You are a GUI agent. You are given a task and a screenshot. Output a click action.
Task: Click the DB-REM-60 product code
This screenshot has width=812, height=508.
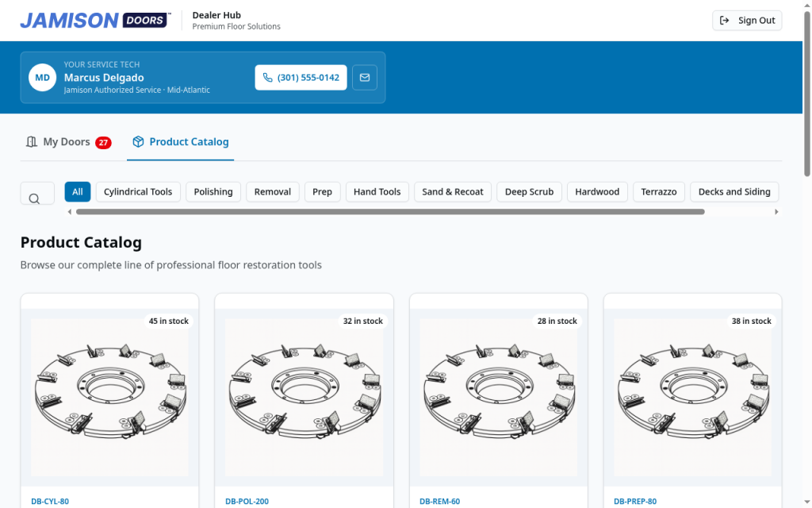tap(439, 502)
